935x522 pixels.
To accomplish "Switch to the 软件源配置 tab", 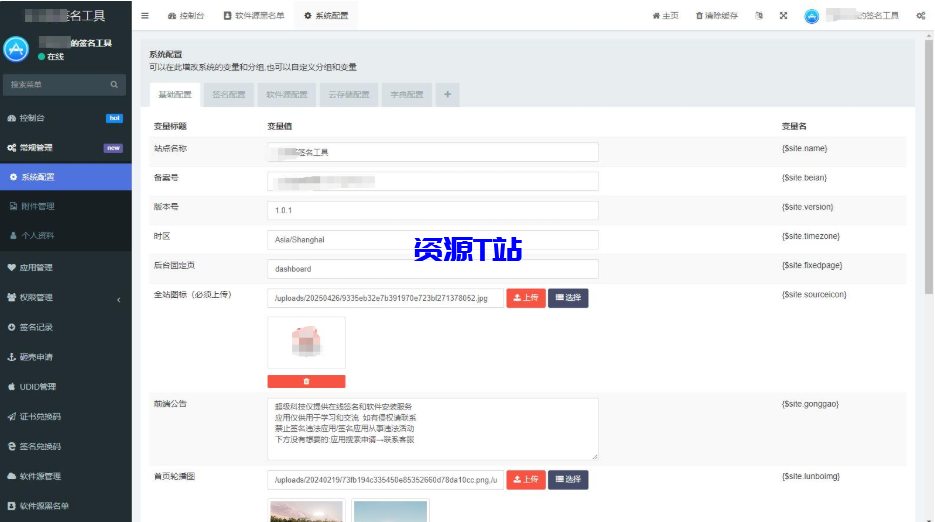I will (x=287, y=95).
